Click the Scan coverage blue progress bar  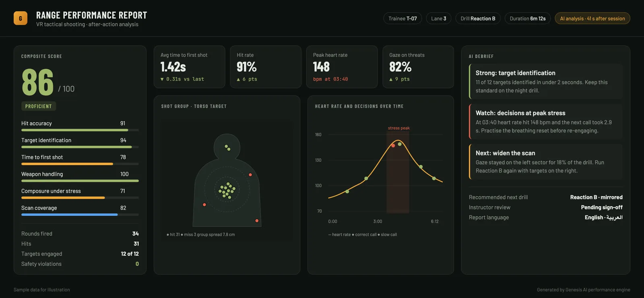(80, 215)
